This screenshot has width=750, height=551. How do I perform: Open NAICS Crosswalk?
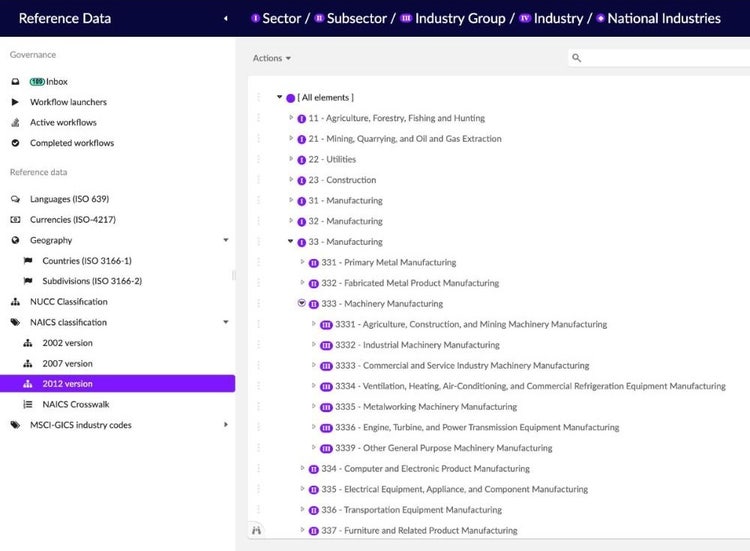coord(76,405)
